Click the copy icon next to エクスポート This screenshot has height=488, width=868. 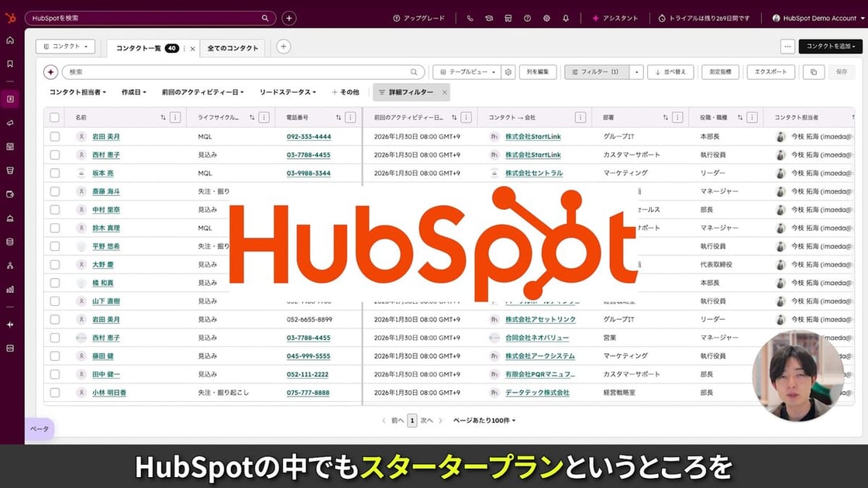(x=812, y=70)
